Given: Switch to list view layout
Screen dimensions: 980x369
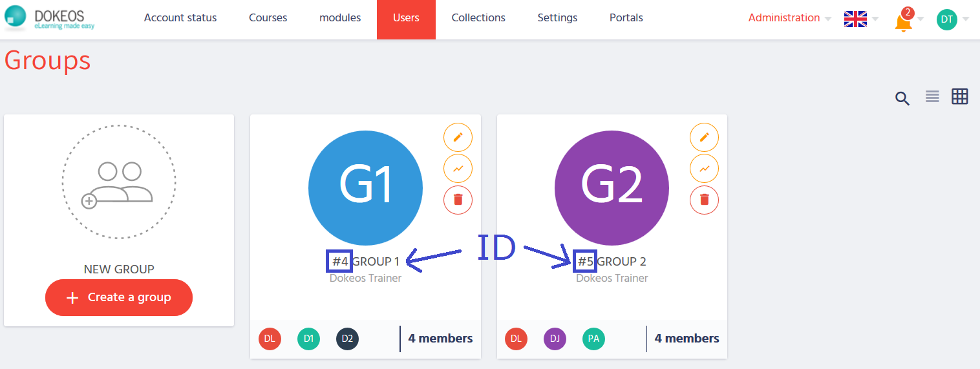Looking at the screenshot, I should (x=932, y=97).
